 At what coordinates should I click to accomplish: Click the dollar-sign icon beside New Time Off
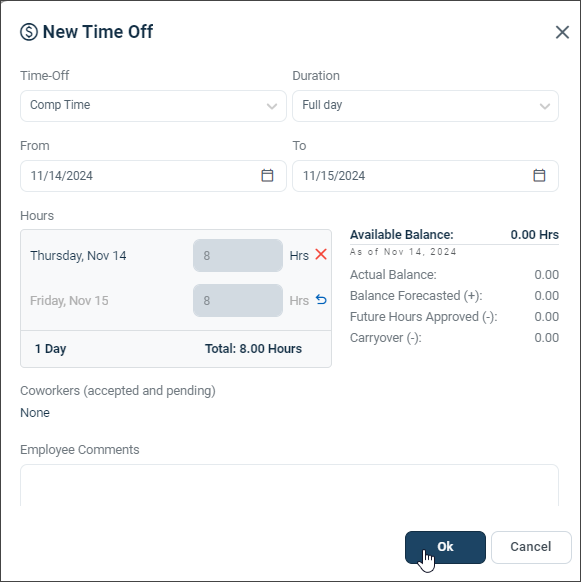point(29,32)
